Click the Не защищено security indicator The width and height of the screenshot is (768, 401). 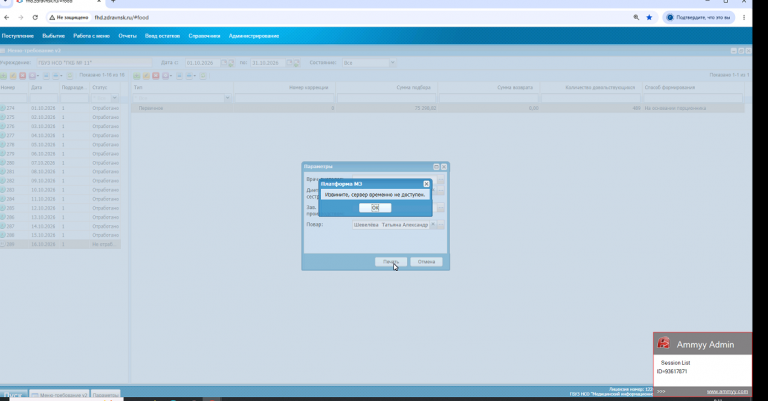click(69, 17)
